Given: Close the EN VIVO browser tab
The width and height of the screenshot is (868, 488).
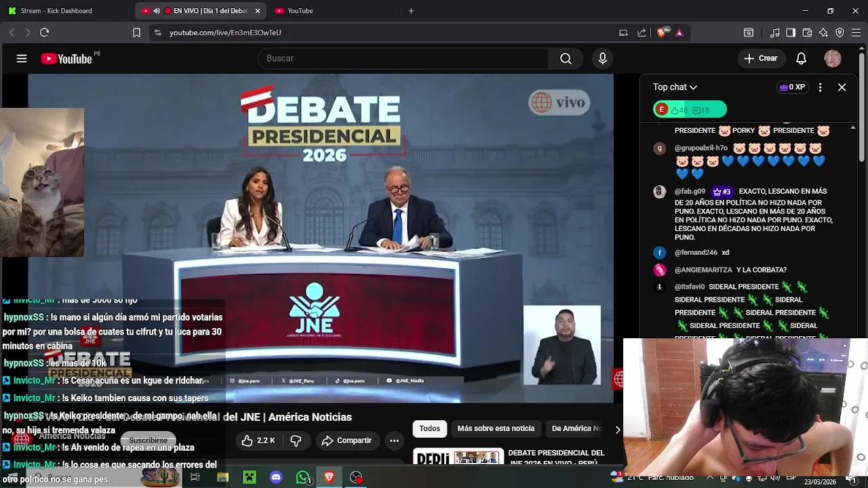Looking at the screenshot, I should 258,11.
